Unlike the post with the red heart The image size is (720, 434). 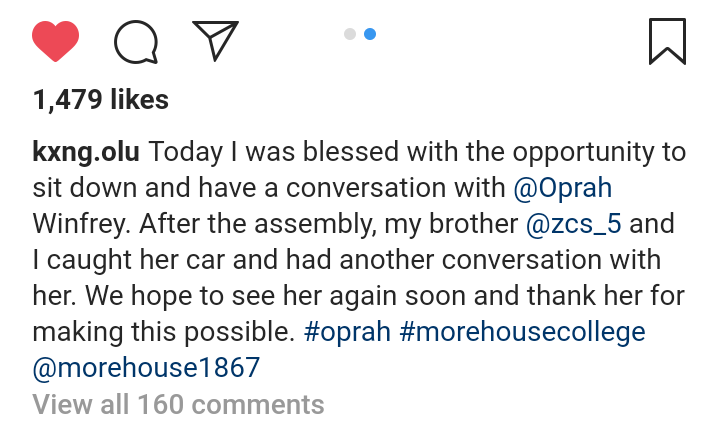point(56,41)
